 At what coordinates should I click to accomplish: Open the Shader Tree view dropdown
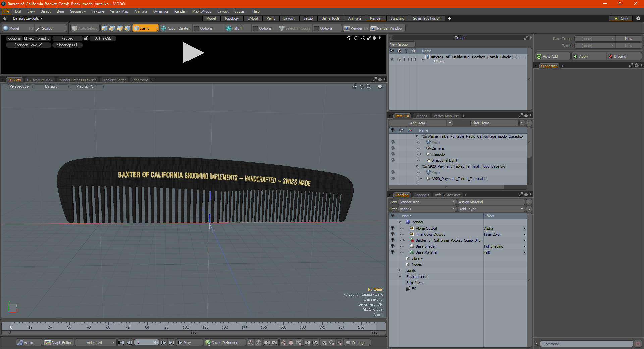427,202
